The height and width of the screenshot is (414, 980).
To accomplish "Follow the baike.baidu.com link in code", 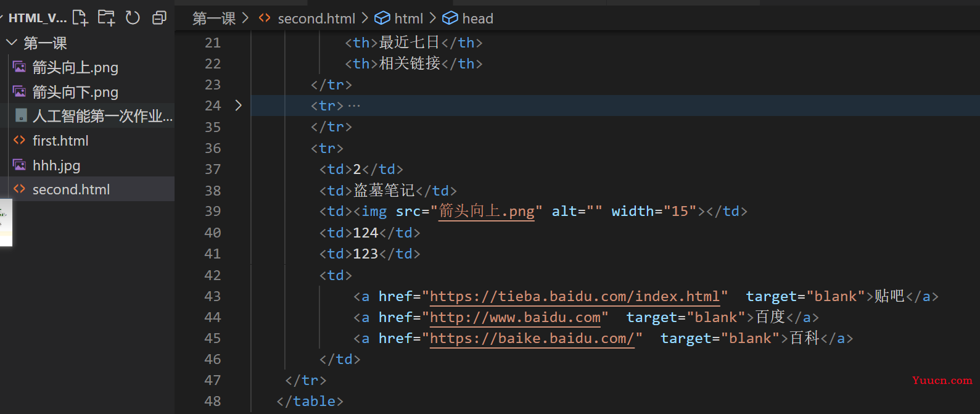I will [532, 339].
